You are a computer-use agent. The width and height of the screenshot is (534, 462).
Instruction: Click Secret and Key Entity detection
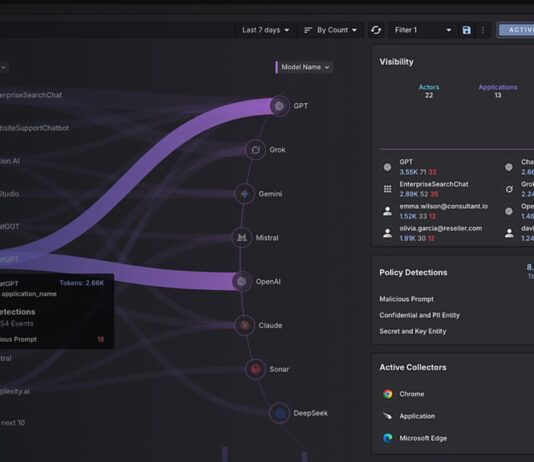[412, 331]
